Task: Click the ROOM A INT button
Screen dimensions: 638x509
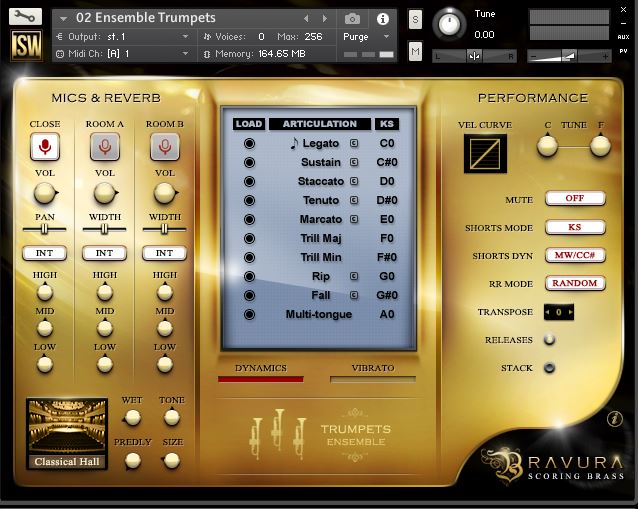Action: 105,253
